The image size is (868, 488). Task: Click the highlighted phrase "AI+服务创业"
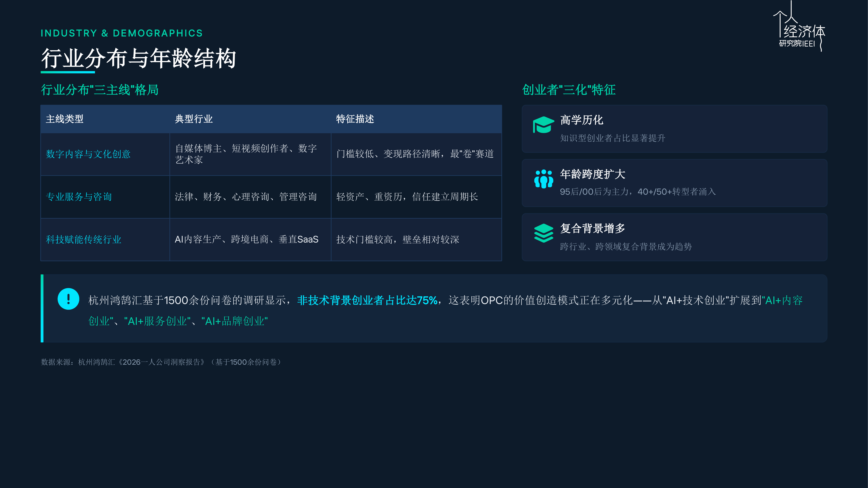pyautogui.click(x=157, y=321)
